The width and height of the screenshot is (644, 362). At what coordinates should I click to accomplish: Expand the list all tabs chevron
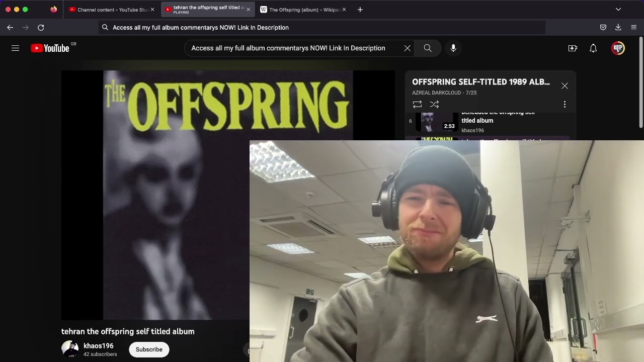coord(618,10)
